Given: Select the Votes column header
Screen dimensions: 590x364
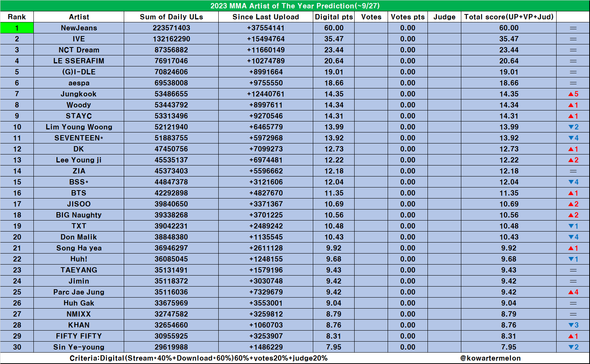Looking at the screenshot, I should pos(371,17).
